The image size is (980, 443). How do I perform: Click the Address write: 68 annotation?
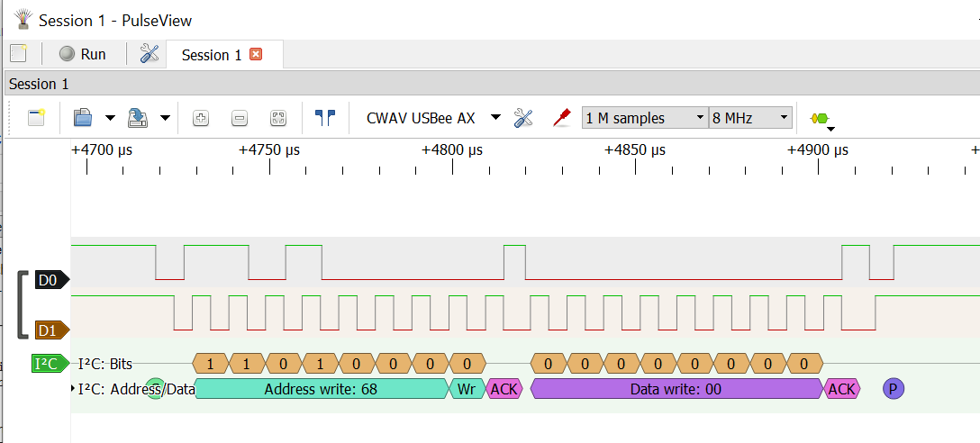click(322, 389)
